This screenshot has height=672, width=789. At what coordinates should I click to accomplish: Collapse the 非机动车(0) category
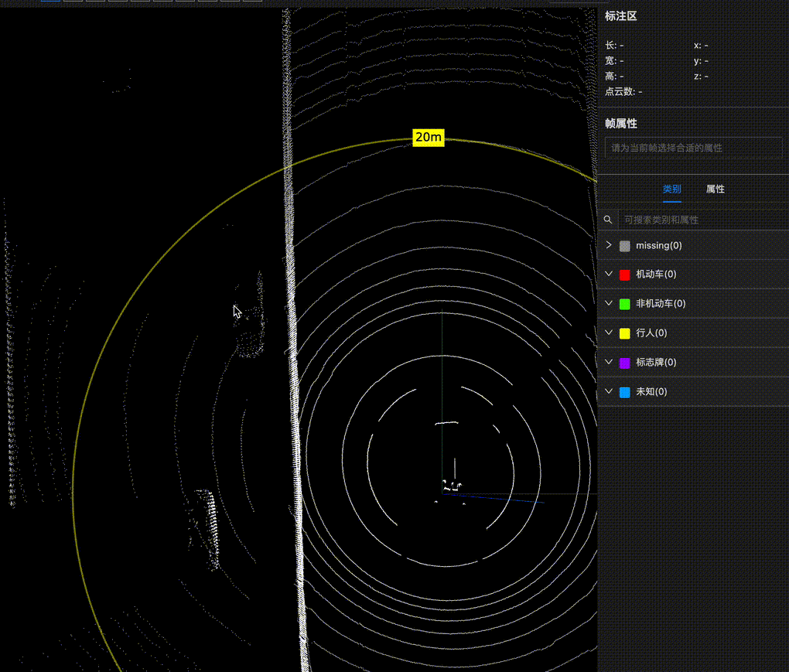coord(609,303)
